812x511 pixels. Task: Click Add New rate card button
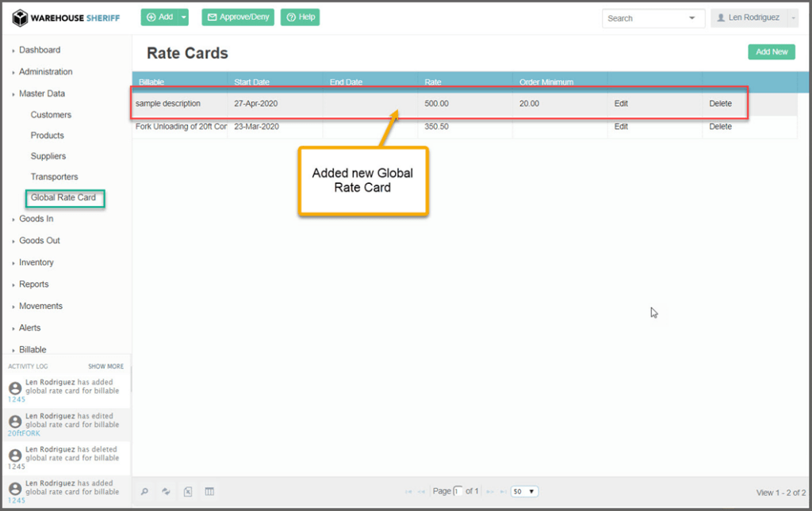tap(771, 52)
